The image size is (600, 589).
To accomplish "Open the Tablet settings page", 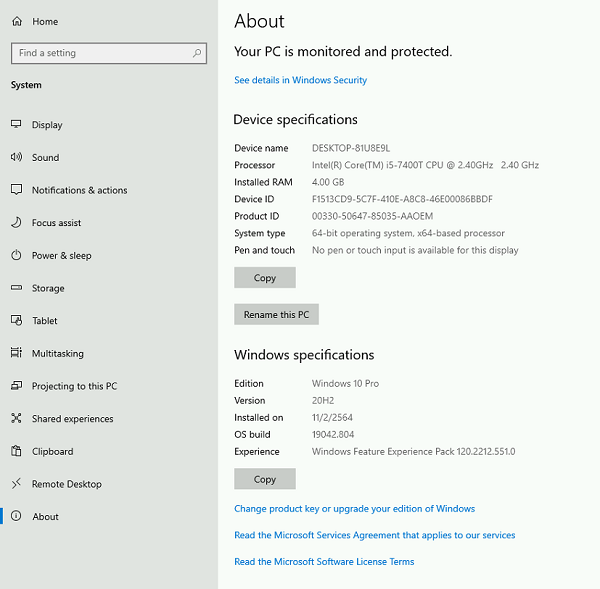I will tap(44, 321).
